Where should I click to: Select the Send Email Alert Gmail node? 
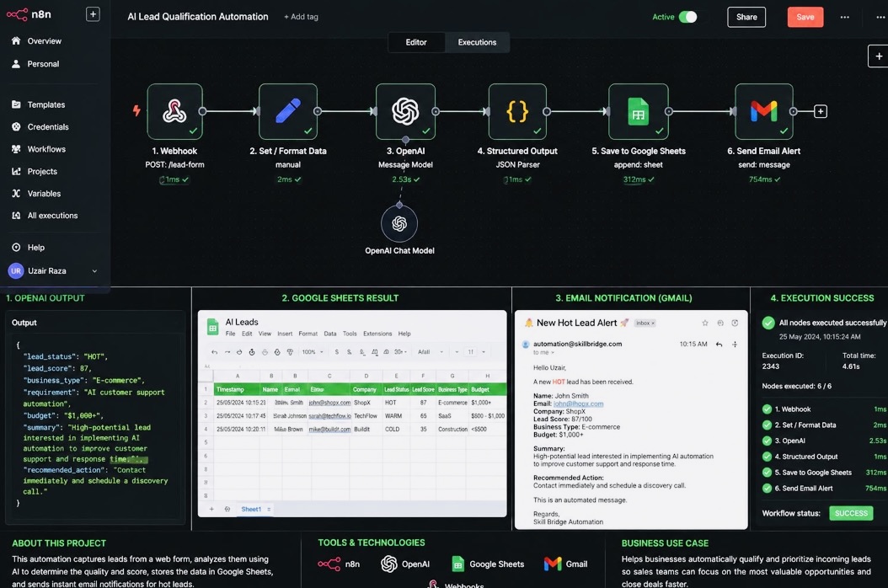(764, 111)
